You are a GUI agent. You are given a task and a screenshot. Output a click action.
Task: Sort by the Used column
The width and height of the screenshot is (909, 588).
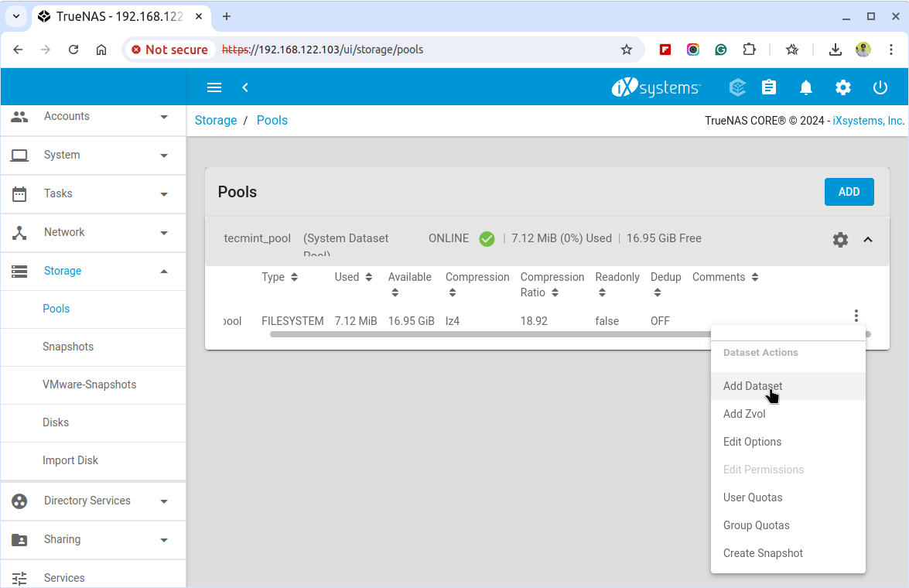353,277
